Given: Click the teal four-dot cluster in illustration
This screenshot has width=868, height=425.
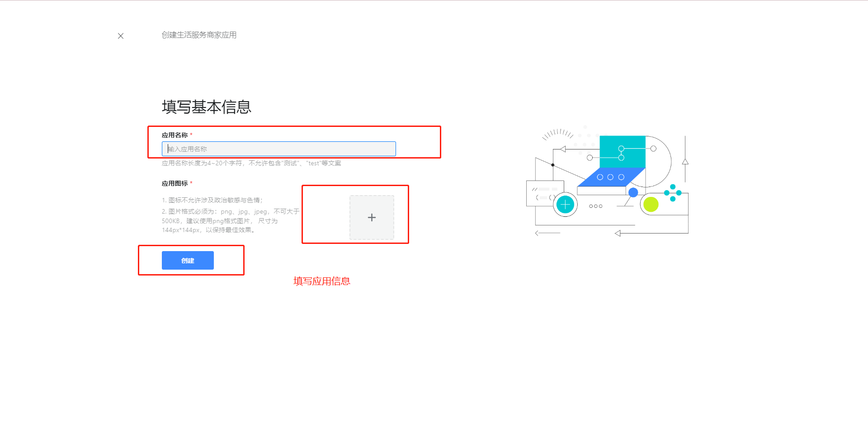Looking at the screenshot, I should click(x=673, y=193).
